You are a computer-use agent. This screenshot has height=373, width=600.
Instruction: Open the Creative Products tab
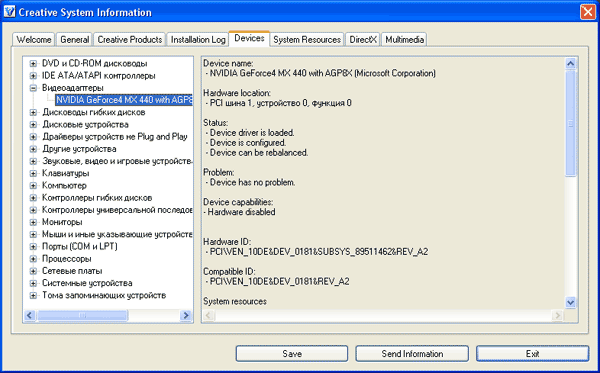130,39
